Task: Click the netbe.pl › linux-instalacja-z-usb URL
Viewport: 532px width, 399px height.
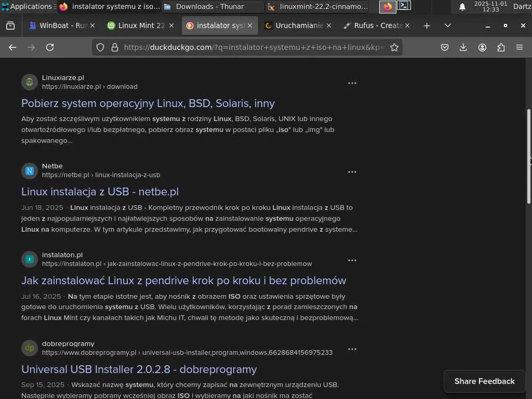Action: point(101,175)
